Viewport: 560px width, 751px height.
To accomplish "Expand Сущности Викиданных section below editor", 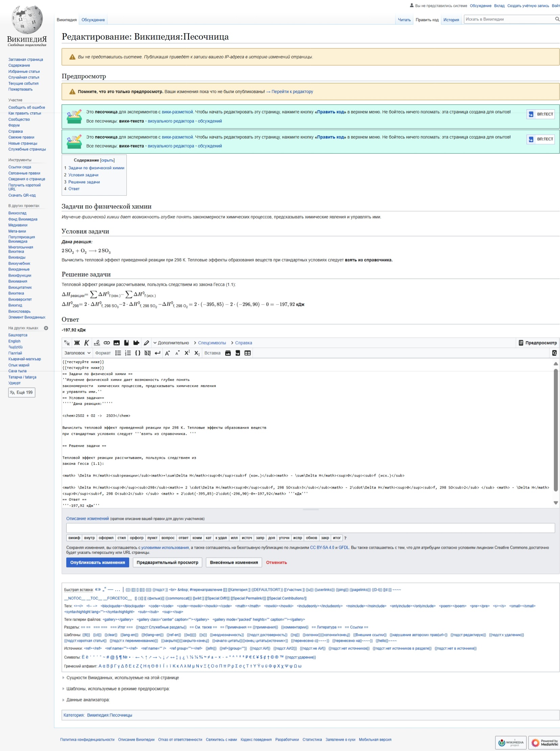I will point(122,678).
